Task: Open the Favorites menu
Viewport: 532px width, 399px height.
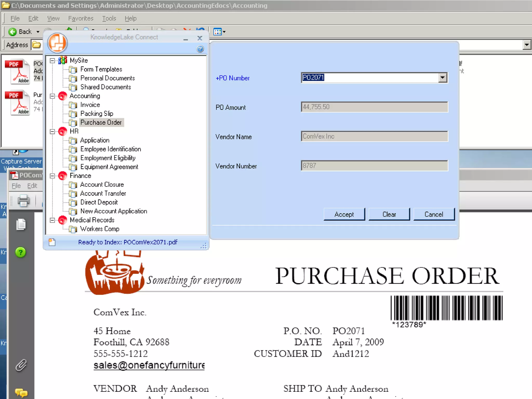Action: (81, 18)
